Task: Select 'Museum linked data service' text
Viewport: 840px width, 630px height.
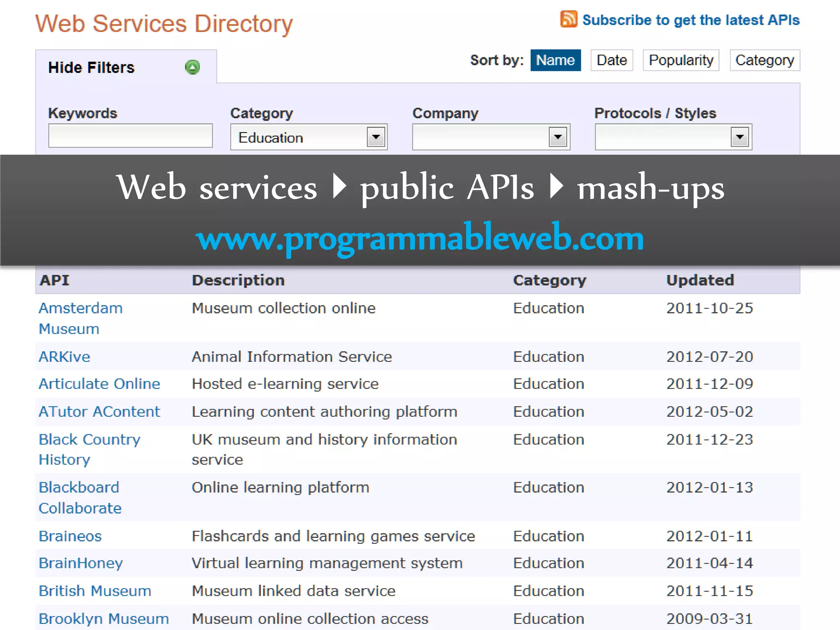Action: click(294, 591)
